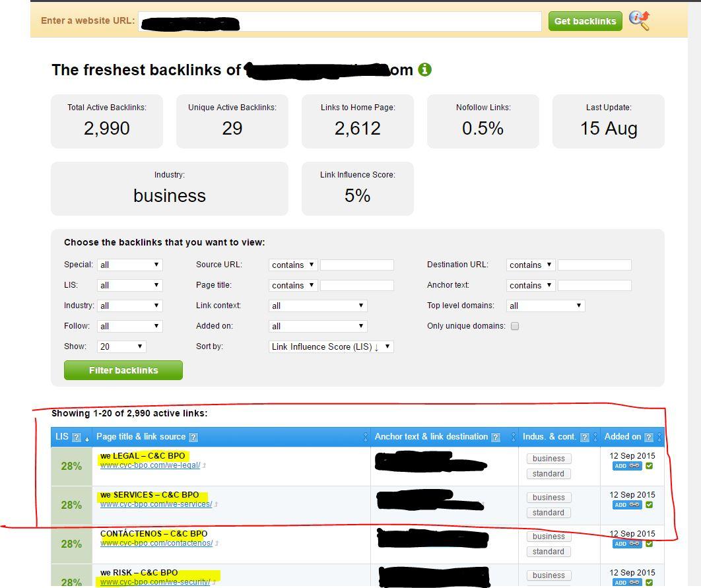Click the Filter backlinks button
The image size is (701, 588).
click(123, 370)
